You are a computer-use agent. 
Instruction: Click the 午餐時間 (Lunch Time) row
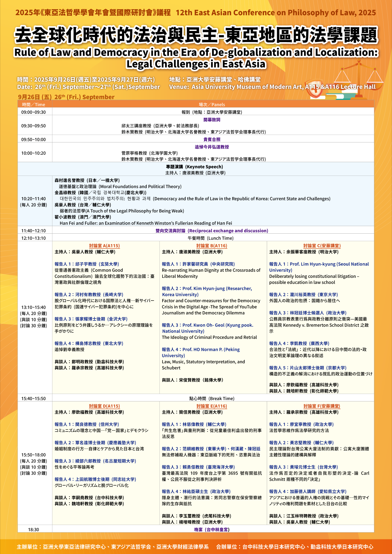tap(210, 238)
